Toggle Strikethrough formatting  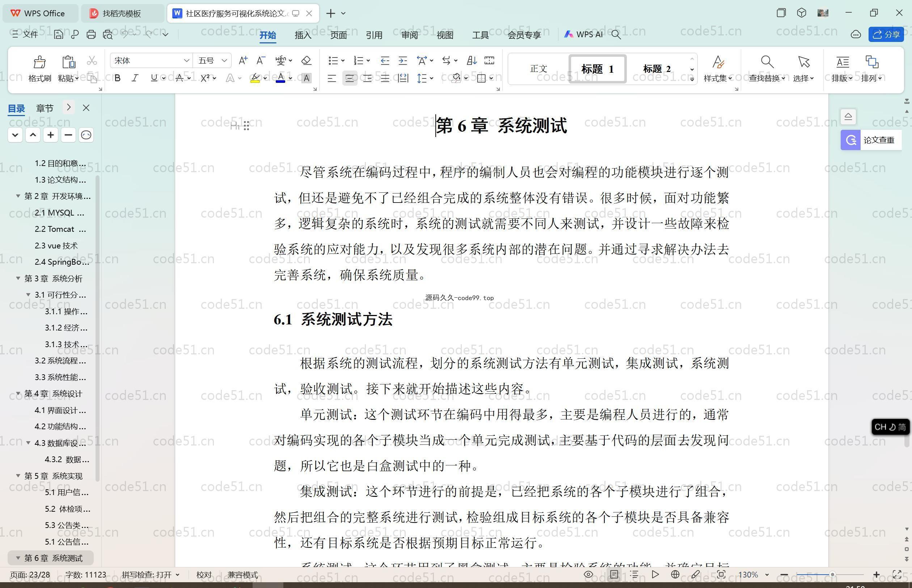[179, 78]
